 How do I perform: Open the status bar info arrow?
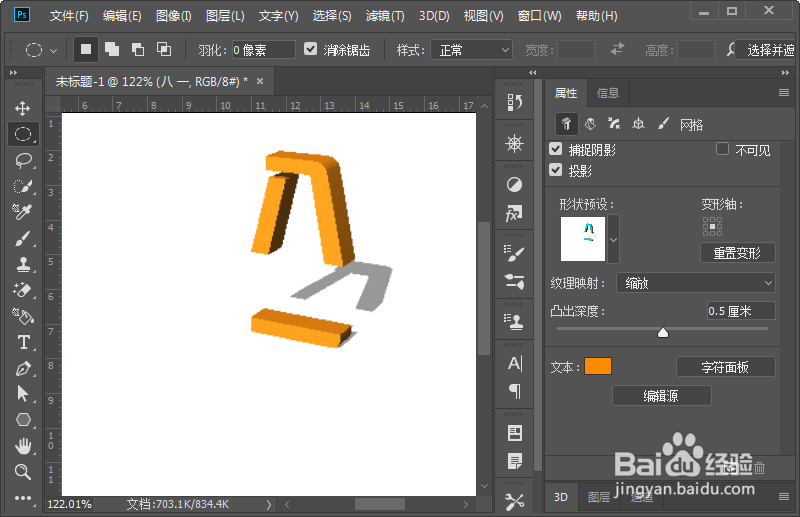click(269, 505)
